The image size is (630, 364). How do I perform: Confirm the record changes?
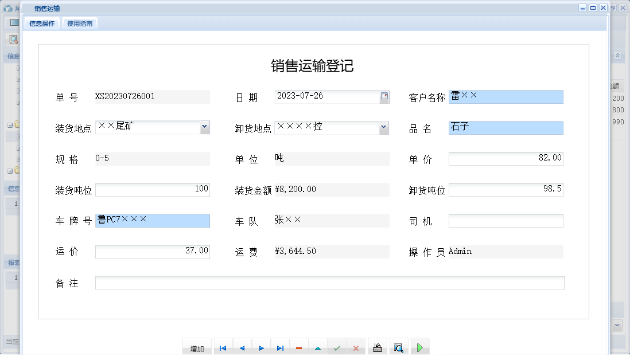pyautogui.click(x=337, y=347)
